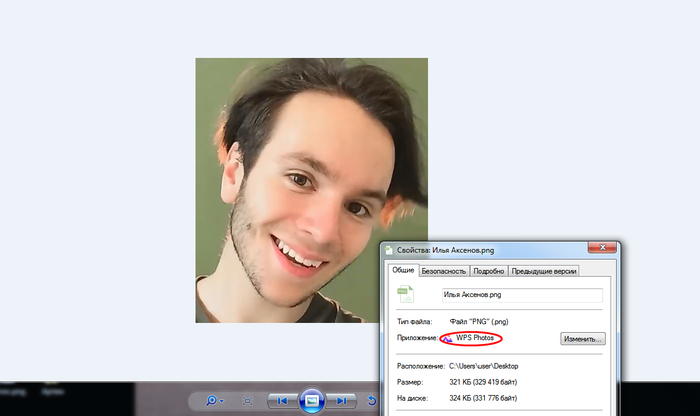This screenshot has height=416, width=700.
Task: Open the Безопасность tab
Action: (x=445, y=270)
